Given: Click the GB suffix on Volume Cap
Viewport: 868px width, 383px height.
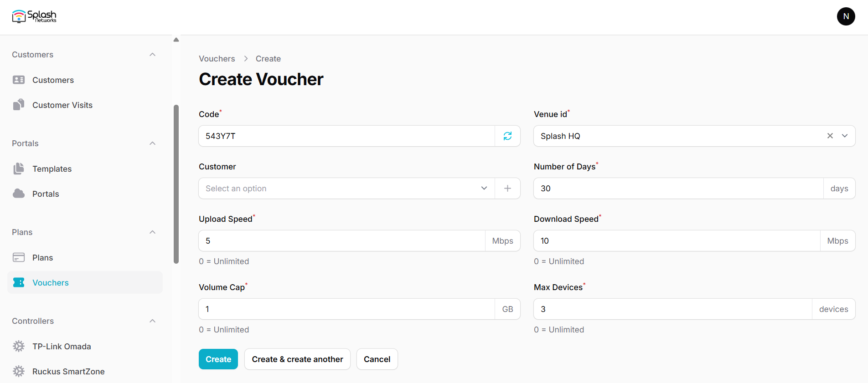Looking at the screenshot, I should click(507, 309).
